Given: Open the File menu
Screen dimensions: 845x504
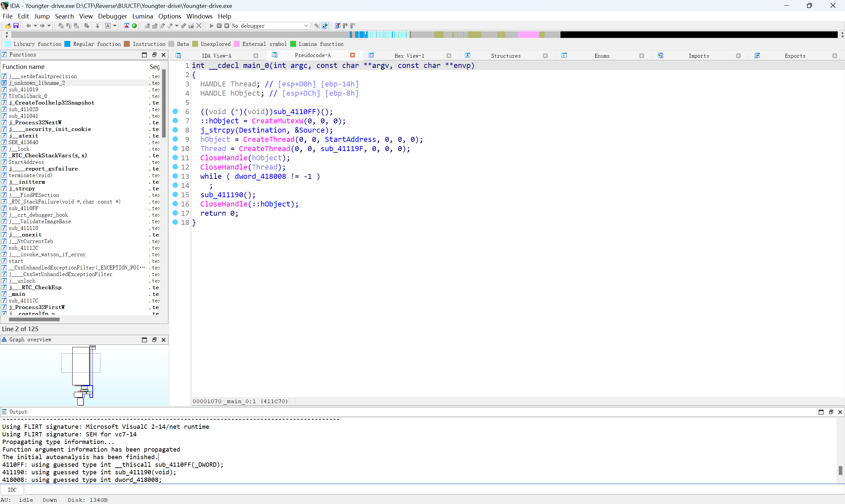Looking at the screenshot, I should point(8,16).
